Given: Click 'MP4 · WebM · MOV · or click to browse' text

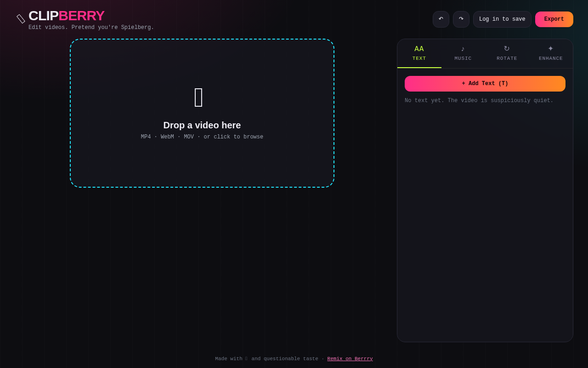Looking at the screenshot, I should 202,137.
